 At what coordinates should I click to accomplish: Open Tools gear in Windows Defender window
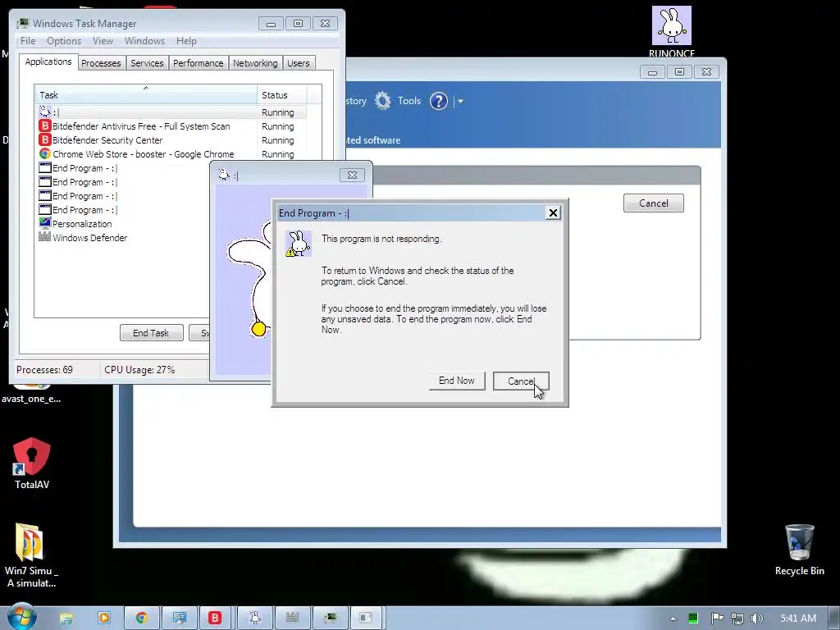[382, 101]
